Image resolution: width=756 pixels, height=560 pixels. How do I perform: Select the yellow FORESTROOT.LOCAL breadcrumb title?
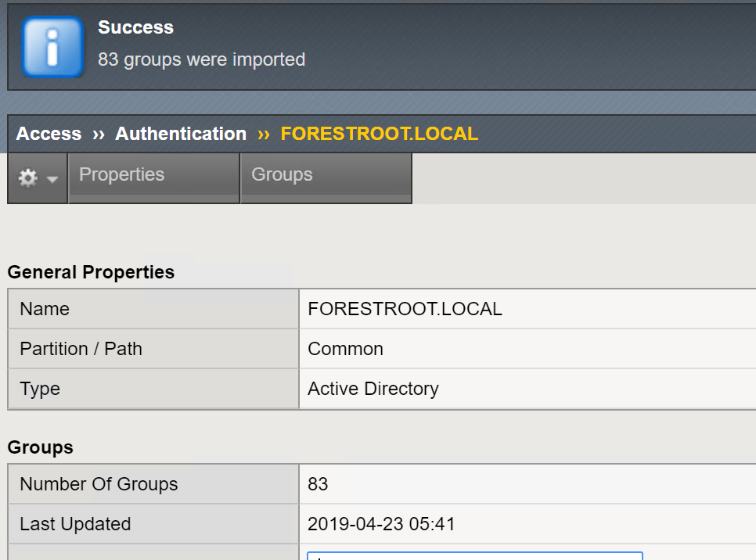point(380,134)
